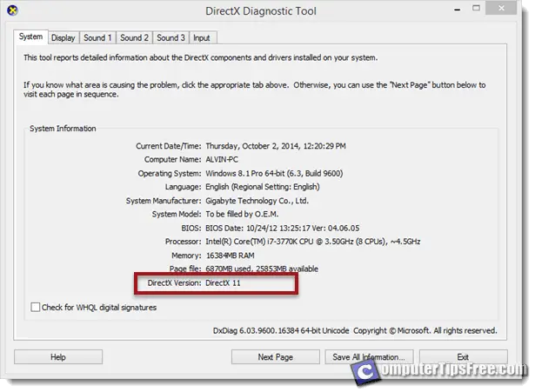This screenshot has height=392, width=535.
Task: Switch to the Display tab
Action: click(64, 38)
